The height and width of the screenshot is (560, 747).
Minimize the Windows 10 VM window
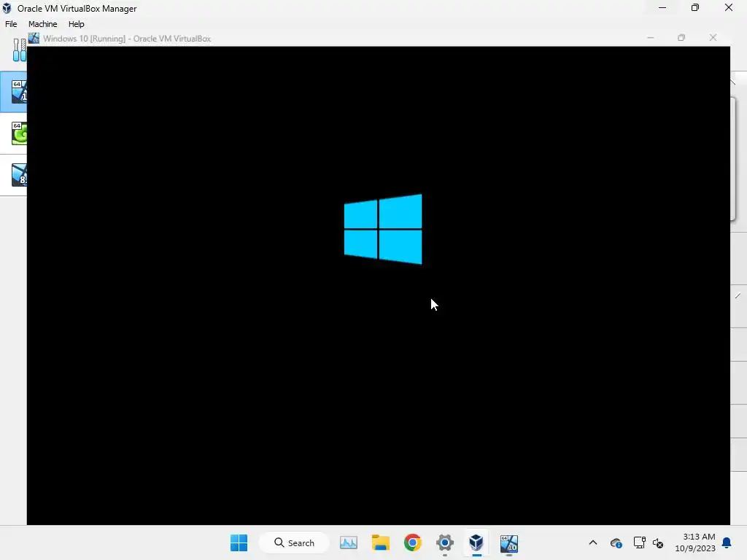650,38
